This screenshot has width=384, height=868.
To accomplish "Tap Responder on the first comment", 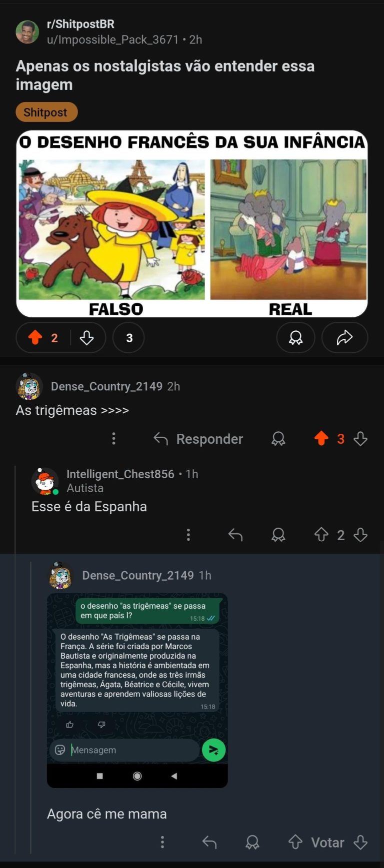I will tap(198, 439).
